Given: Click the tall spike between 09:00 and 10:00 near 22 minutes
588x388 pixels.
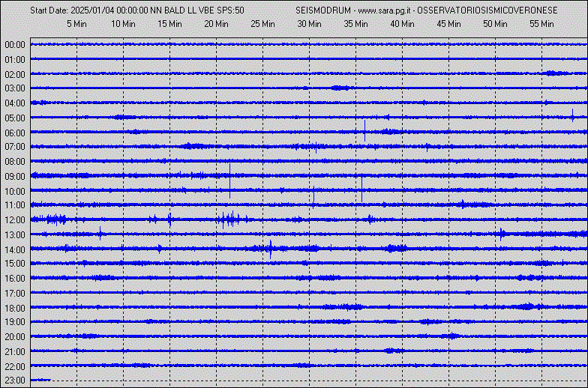Looking at the screenshot, I should 229,181.
